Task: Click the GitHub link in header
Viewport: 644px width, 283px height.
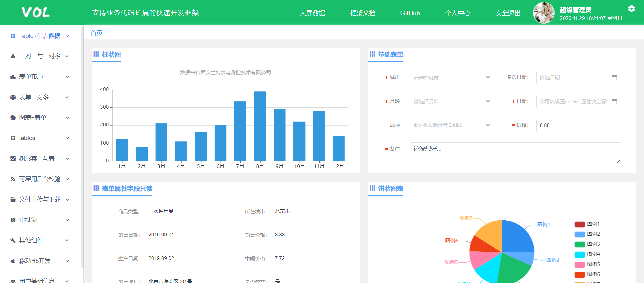Action: point(410,13)
